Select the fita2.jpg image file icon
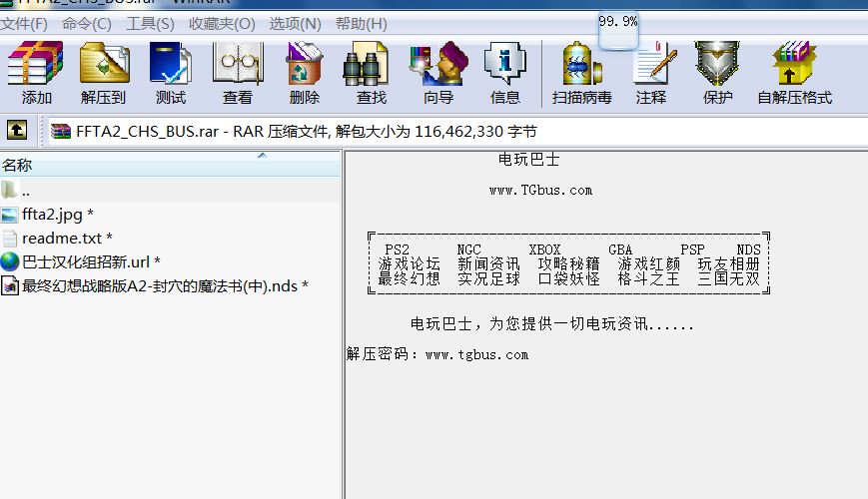This screenshot has width=868, height=499. pos(9,215)
